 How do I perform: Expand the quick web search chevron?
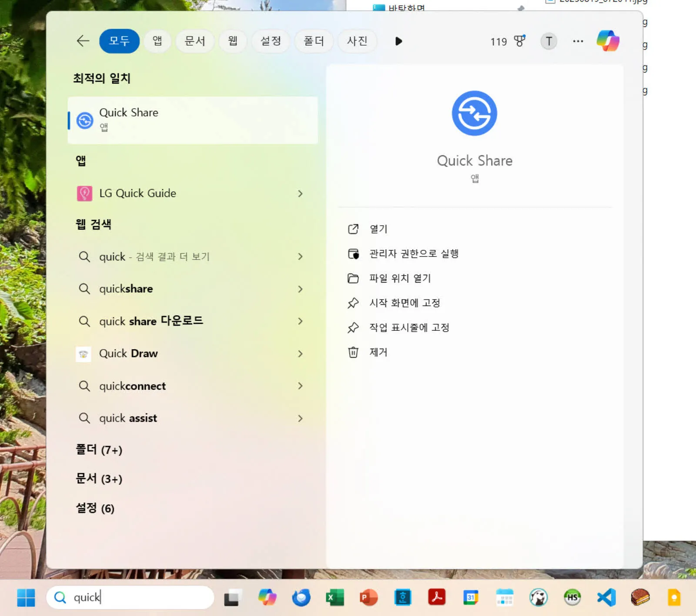pos(300,256)
